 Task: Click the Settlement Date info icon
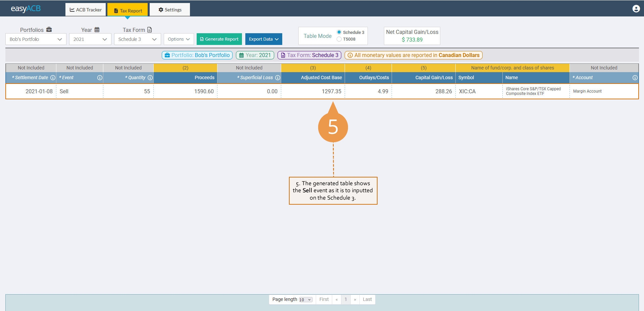click(53, 77)
